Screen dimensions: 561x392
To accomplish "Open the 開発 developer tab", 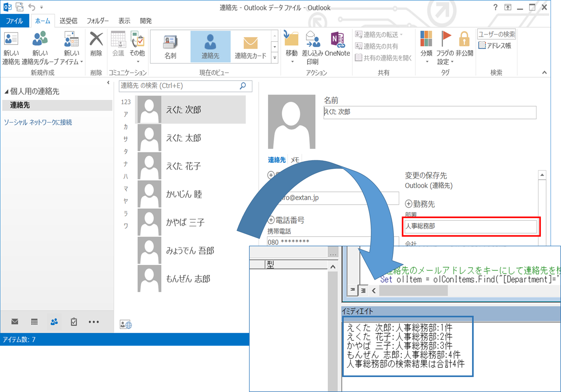I will point(146,21).
